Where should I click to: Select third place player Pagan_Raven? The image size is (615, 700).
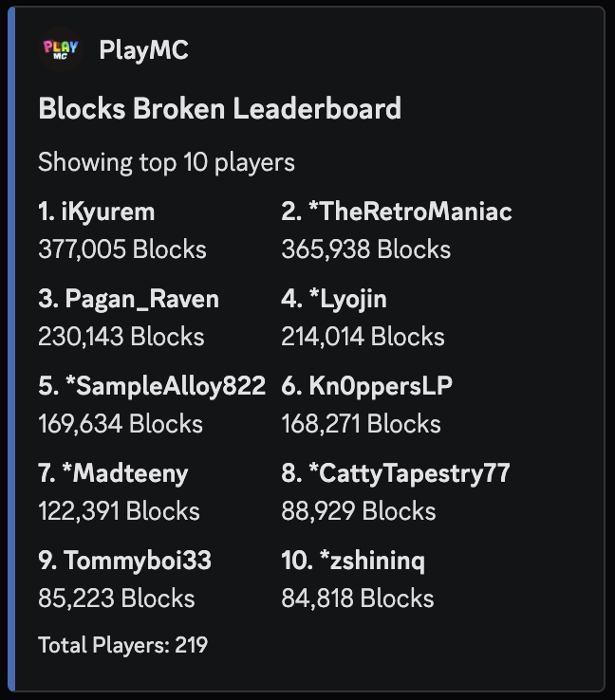tap(129, 299)
